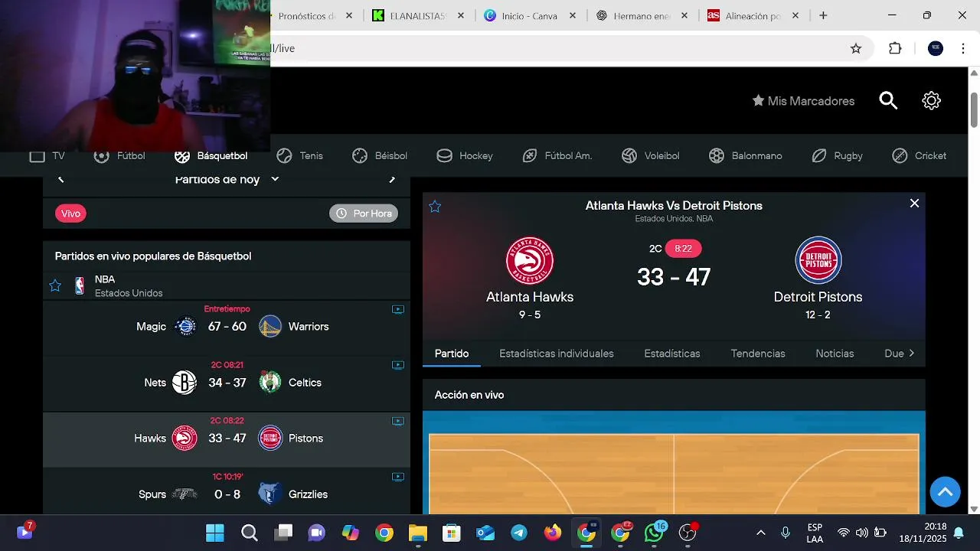Open Chrome three-dot menu
The height and width of the screenshot is (551, 980).
point(962,48)
